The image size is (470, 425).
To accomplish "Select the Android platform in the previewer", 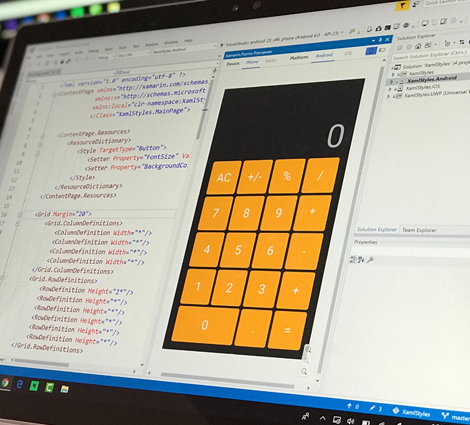I will click(324, 55).
